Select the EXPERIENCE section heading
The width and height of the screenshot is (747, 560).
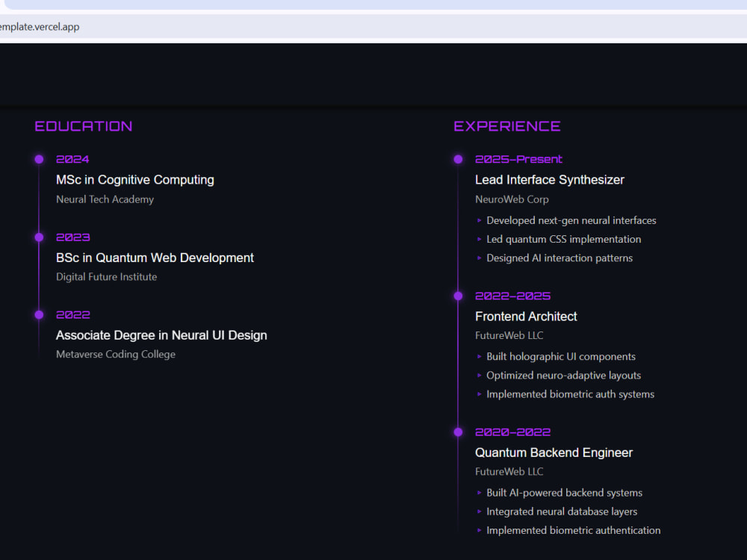[507, 126]
